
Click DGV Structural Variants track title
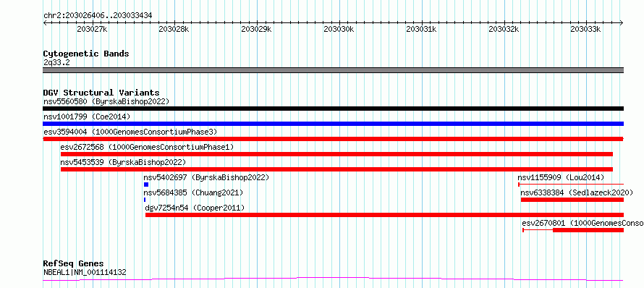[x=101, y=93]
